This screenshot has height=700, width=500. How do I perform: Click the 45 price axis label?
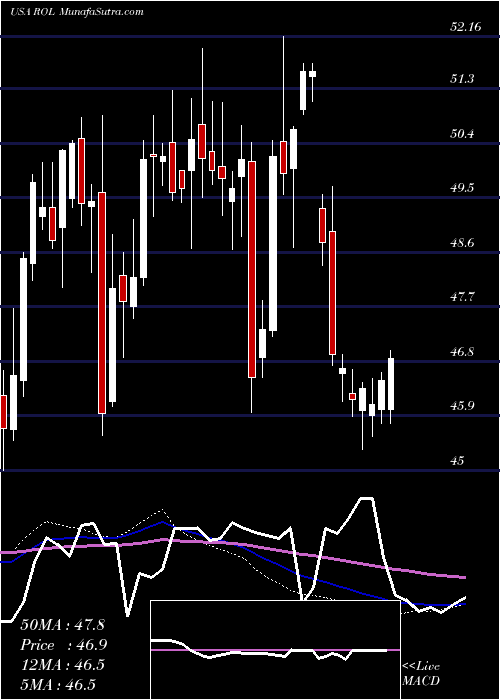(458, 460)
